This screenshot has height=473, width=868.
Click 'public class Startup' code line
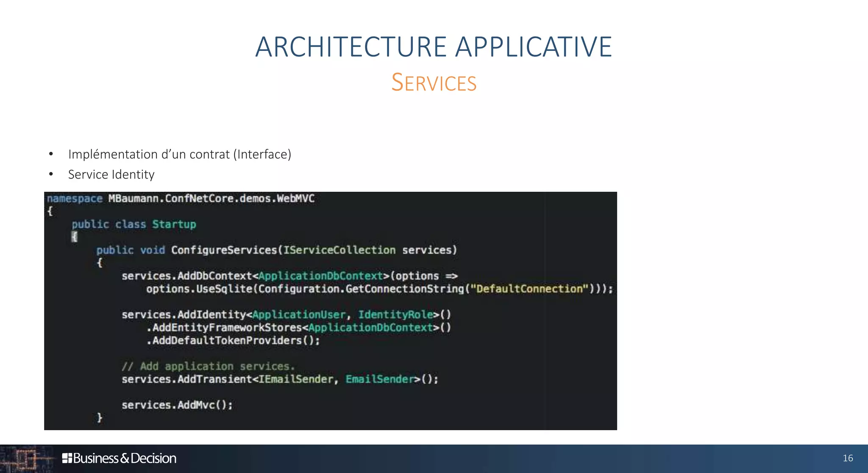pos(134,224)
